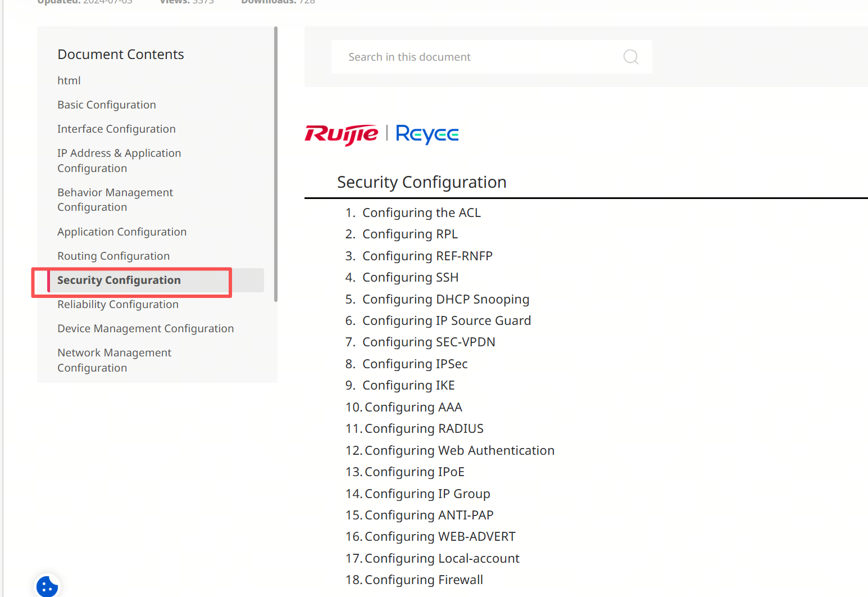
Task: Open Basic Configuration in contents
Action: (107, 105)
